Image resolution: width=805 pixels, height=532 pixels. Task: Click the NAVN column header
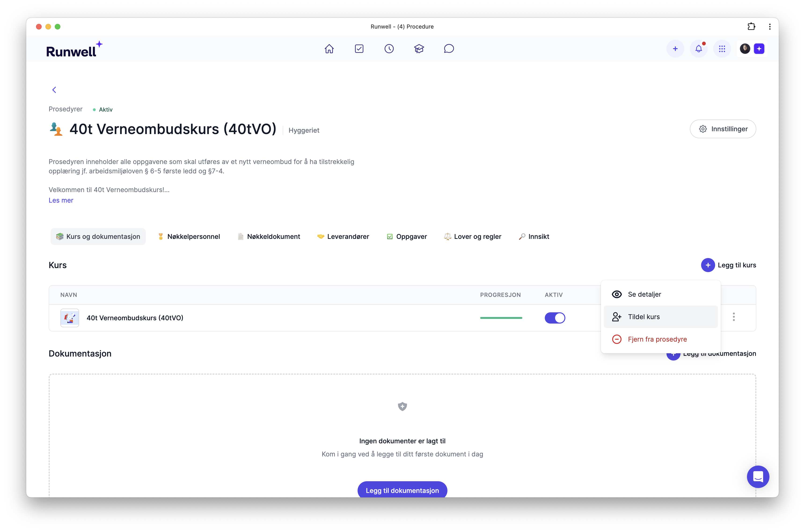coord(69,295)
